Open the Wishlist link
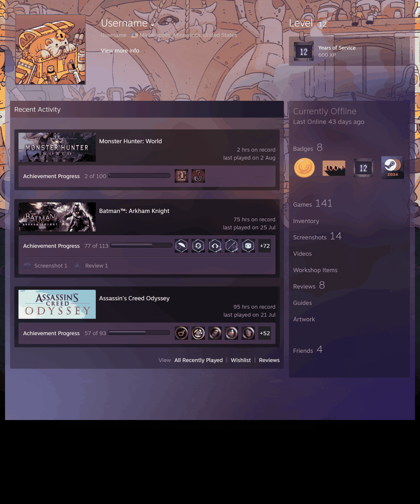This screenshot has width=420, height=504. [x=241, y=360]
